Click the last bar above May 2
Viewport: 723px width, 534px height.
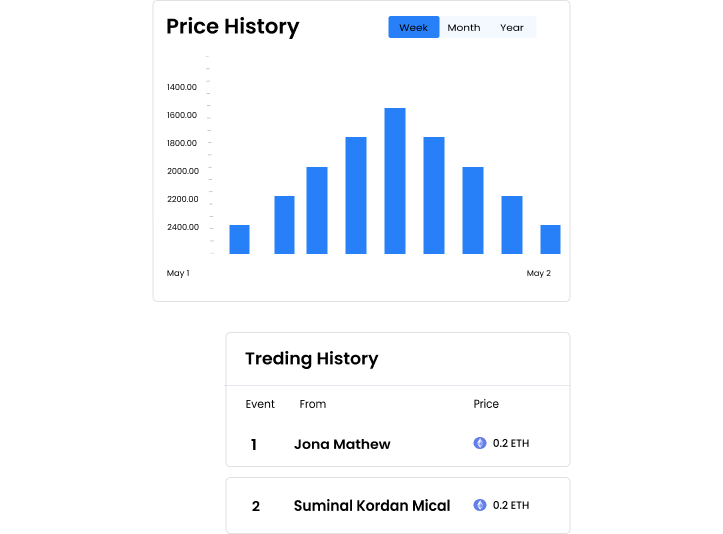coord(550,239)
